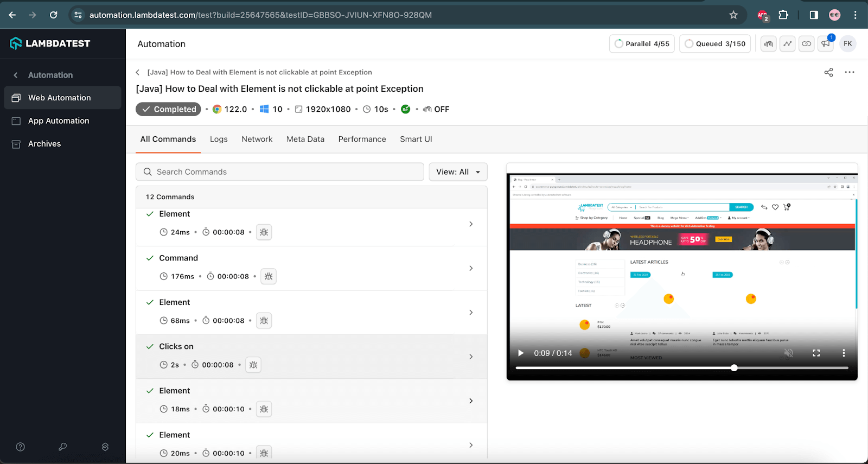Switch to Network tab
868x464 pixels.
pos(257,139)
